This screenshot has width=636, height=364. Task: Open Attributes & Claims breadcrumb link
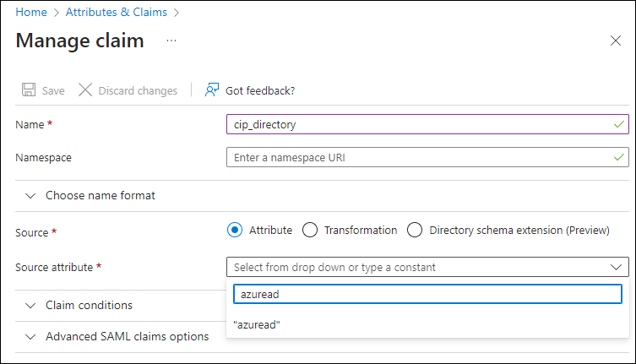[117, 13]
